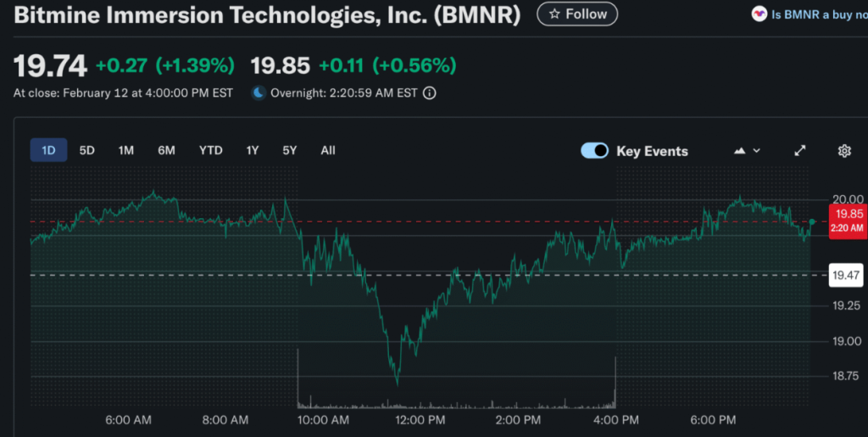868x437 pixels.
Task: Click the +0.11 (+0.56%) change text
Action: click(x=387, y=66)
